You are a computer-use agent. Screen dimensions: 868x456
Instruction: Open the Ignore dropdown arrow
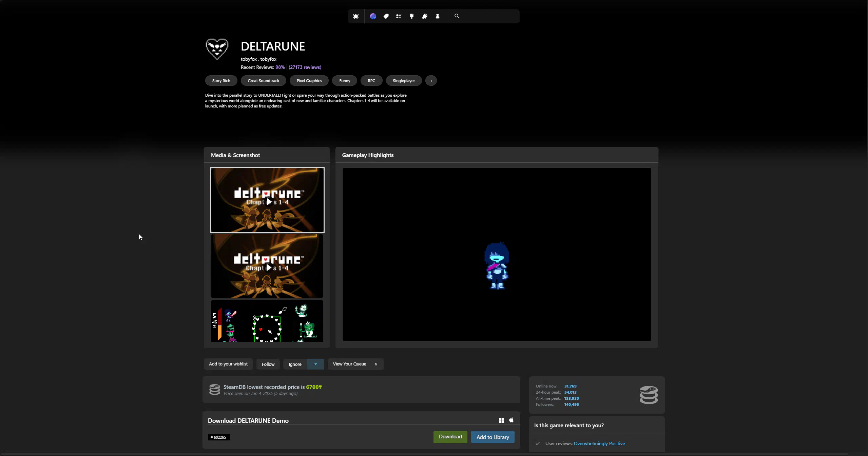click(x=315, y=364)
